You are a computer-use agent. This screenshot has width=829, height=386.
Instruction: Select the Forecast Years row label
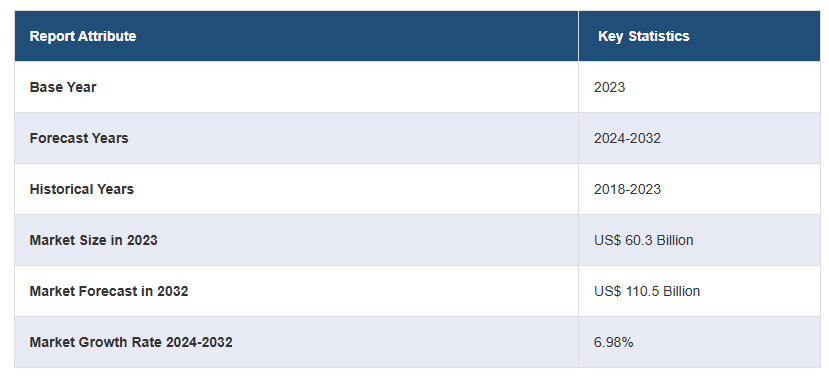pyautogui.click(x=79, y=138)
